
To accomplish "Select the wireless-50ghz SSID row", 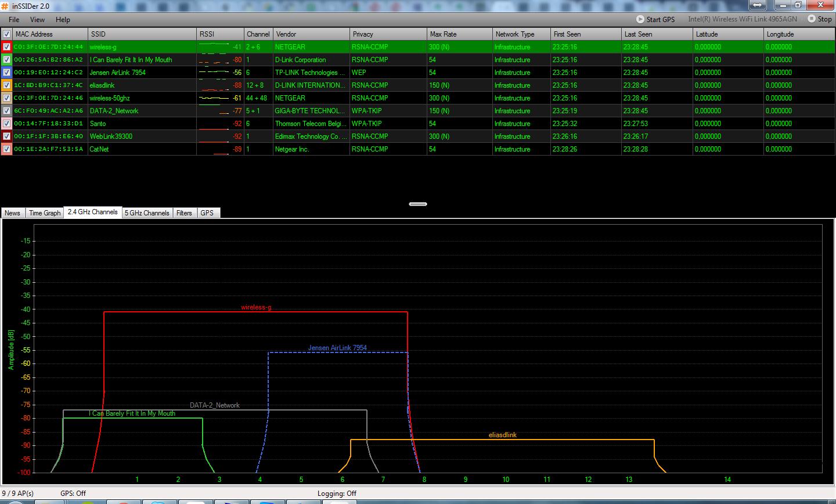I will click(110, 98).
